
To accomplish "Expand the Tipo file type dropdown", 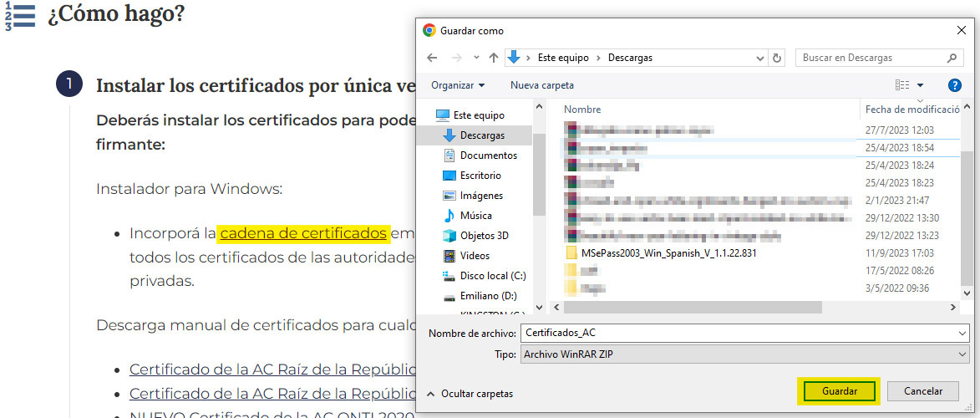I will pyautogui.click(x=963, y=354).
